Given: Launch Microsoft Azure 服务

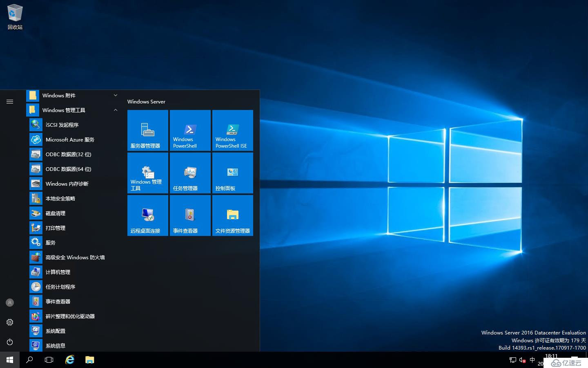Looking at the screenshot, I should (73, 139).
